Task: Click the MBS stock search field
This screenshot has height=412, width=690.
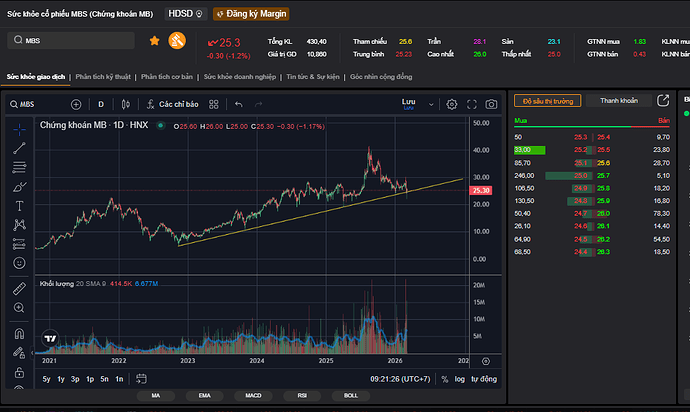Action: (x=70, y=41)
